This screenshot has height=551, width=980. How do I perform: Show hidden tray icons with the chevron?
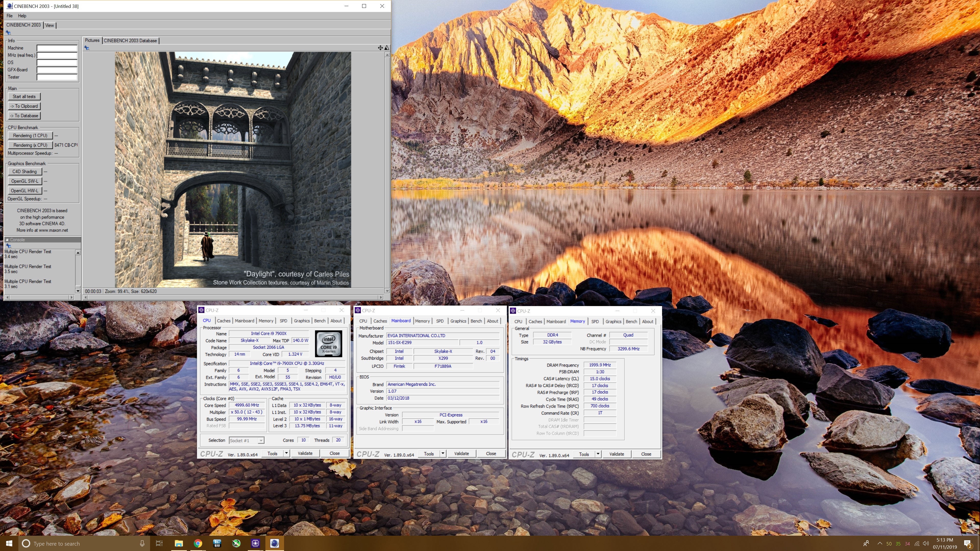[879, 543]
